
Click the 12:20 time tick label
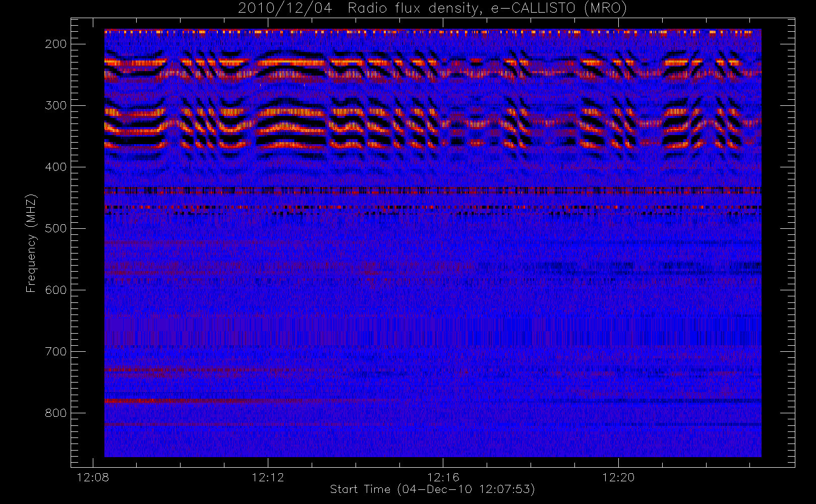click(x=618, y=477)
